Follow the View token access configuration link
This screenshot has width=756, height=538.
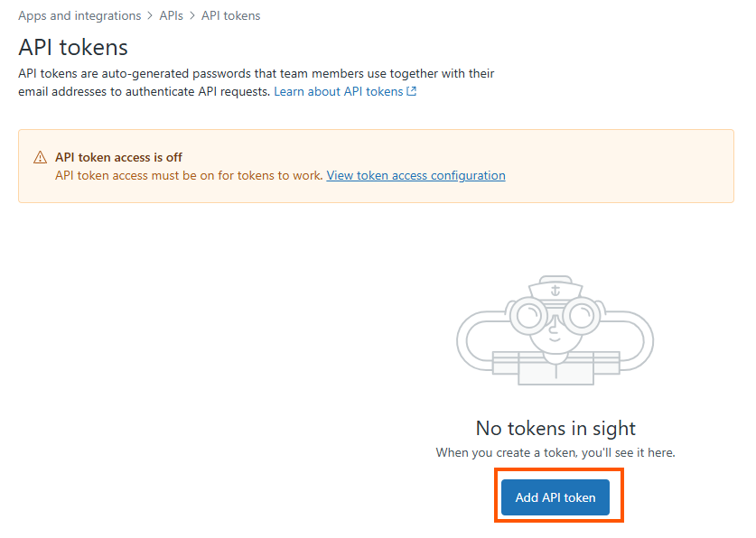pyautogui.click(x=415, y=175)
